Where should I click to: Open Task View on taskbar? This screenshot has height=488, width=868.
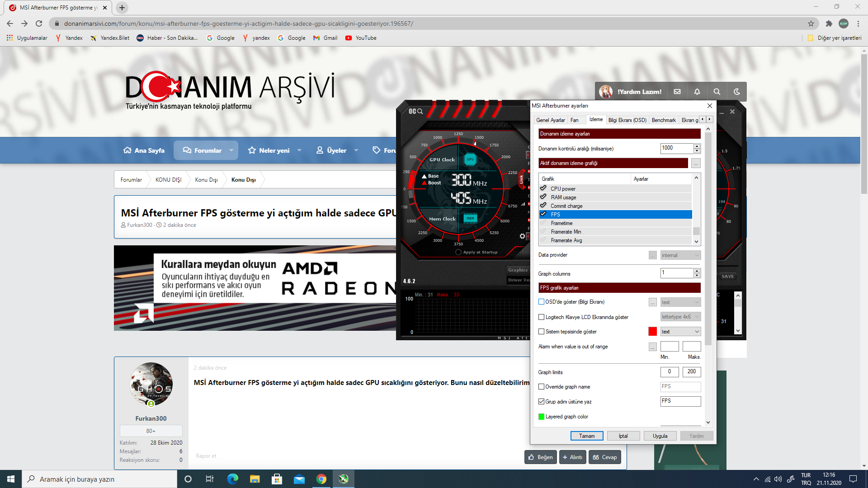tap(209, 479)
